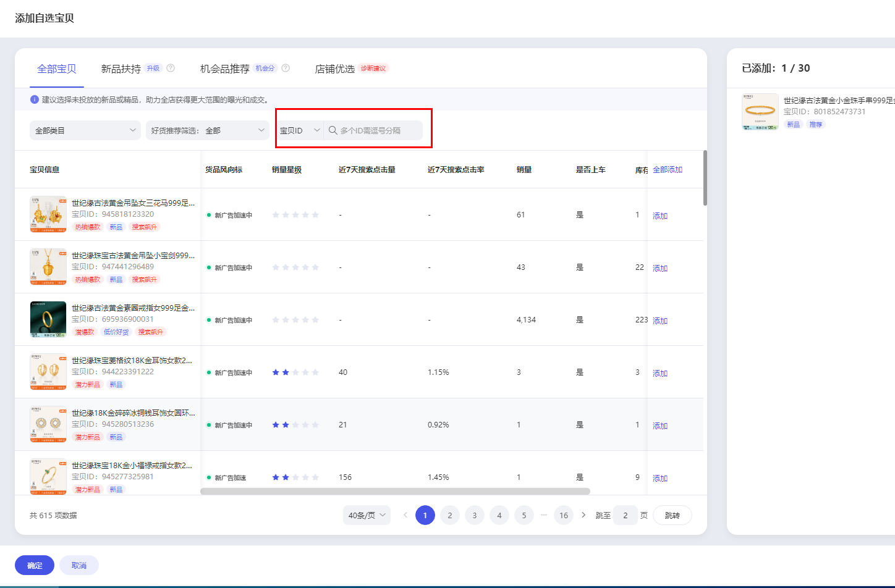The image size is (895, 588).
Task: Go to next page using right arrow
Action: tap(583, 515)
